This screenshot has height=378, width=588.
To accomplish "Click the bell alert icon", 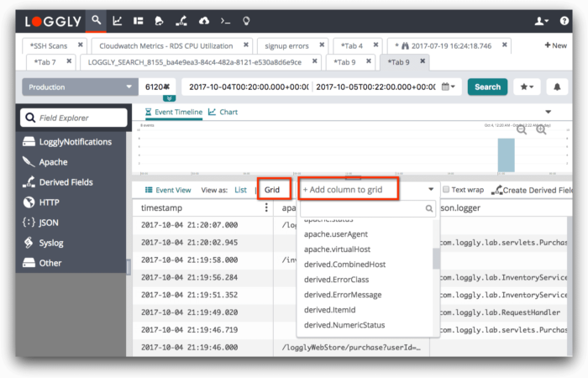I will [x=555, y=87].
